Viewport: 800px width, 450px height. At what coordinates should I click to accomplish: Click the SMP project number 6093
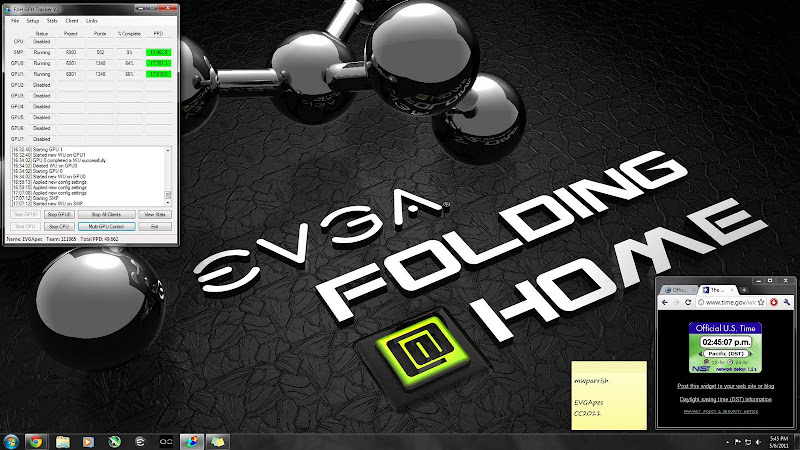[71, 53]
